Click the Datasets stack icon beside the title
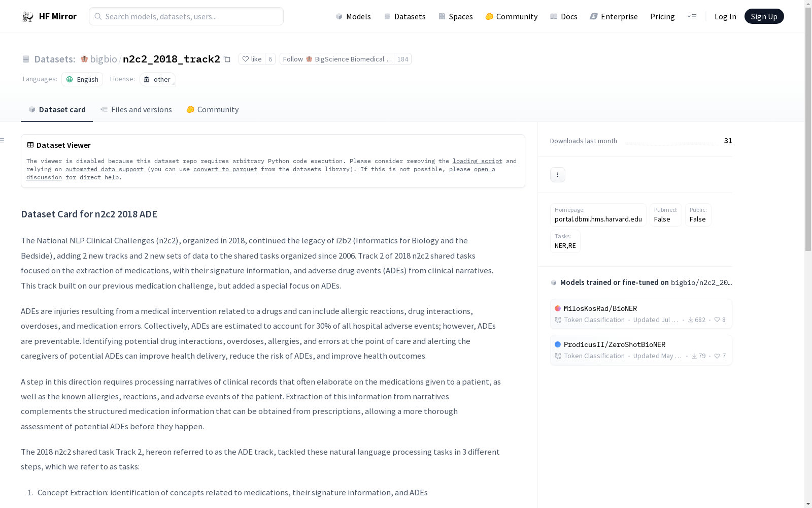812x508 pixels. 26,59
